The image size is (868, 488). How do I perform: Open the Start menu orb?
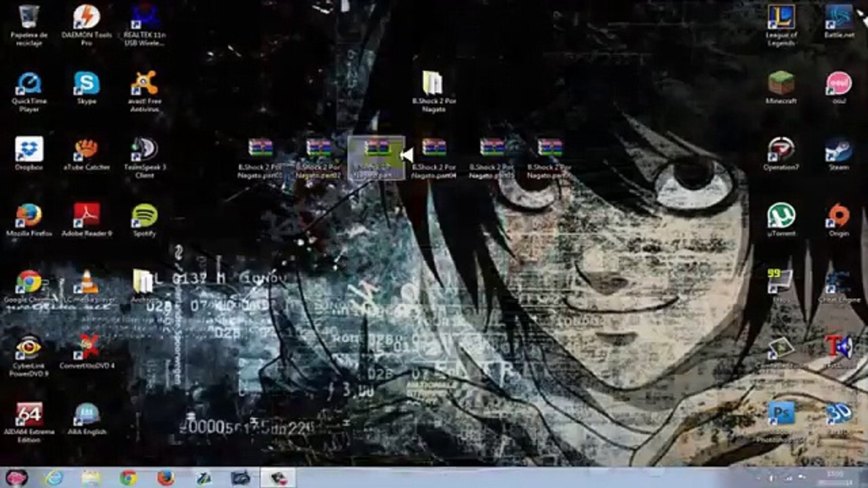[x=16, y=478]
